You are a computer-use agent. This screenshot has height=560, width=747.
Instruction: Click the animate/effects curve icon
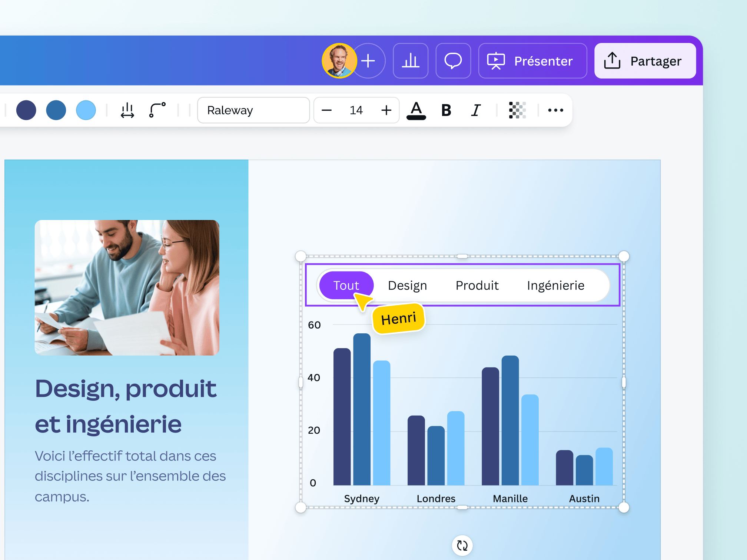pos(156,110)
